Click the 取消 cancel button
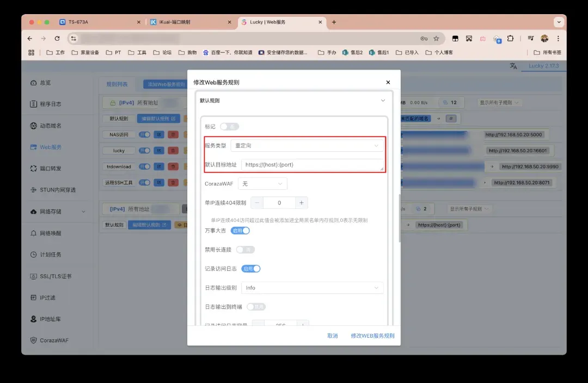The height and width of the screenshot is (383, 588). (333, 336)
